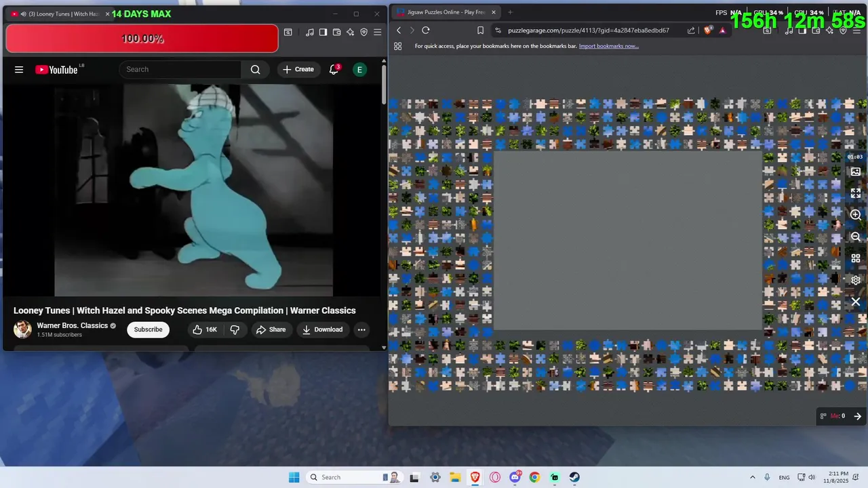Image resolution: width=868 pixels, height=488 pixels.
Task: Open volume control in system tray
Action: click(x=811, y=477)
